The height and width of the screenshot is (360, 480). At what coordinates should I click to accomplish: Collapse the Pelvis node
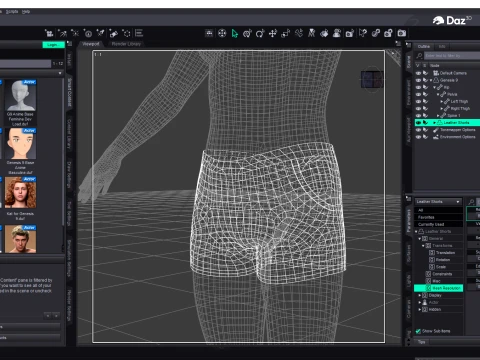[438, 94]
